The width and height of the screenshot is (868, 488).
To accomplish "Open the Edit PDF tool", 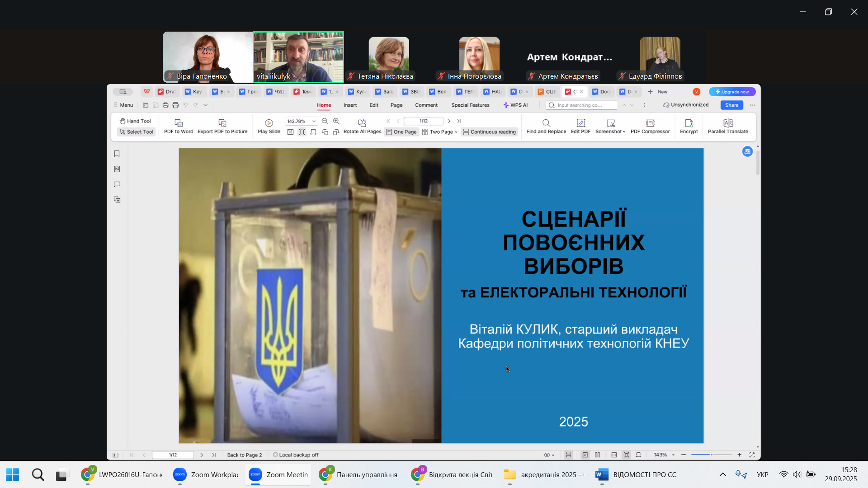I will click(x=581, y=123).
